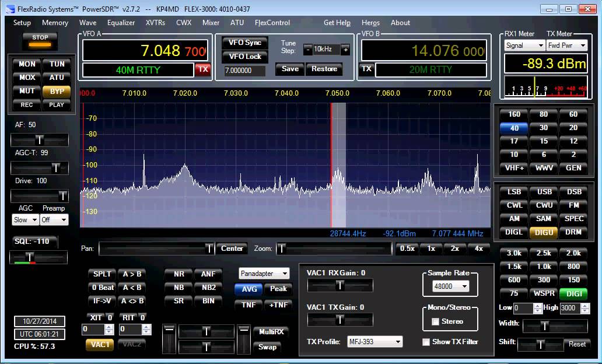This screenshot has width=602, height=364.
Task: Select CWL mode
Action: (514, 205)
